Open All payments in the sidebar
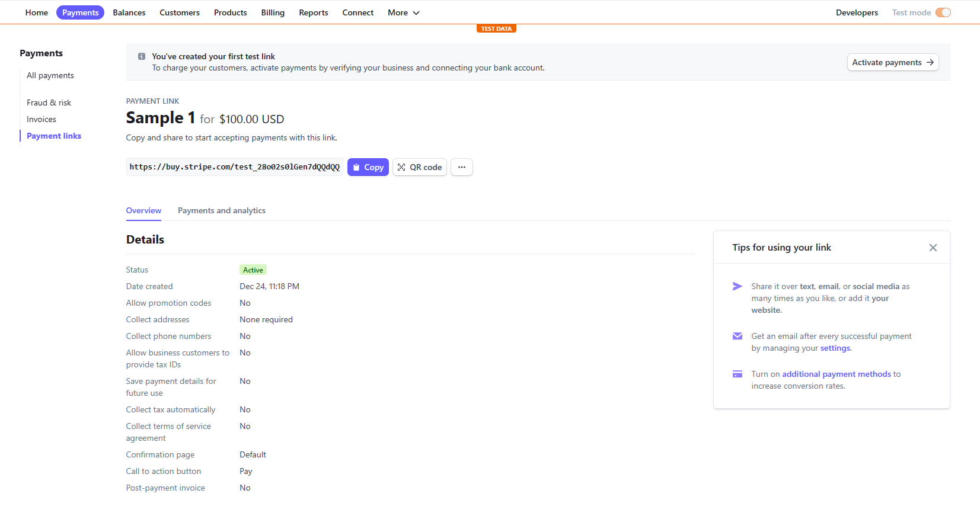Image resolution: width=980 pixels, height=506 pixels. pyautogui.click(x=50, y=75)
